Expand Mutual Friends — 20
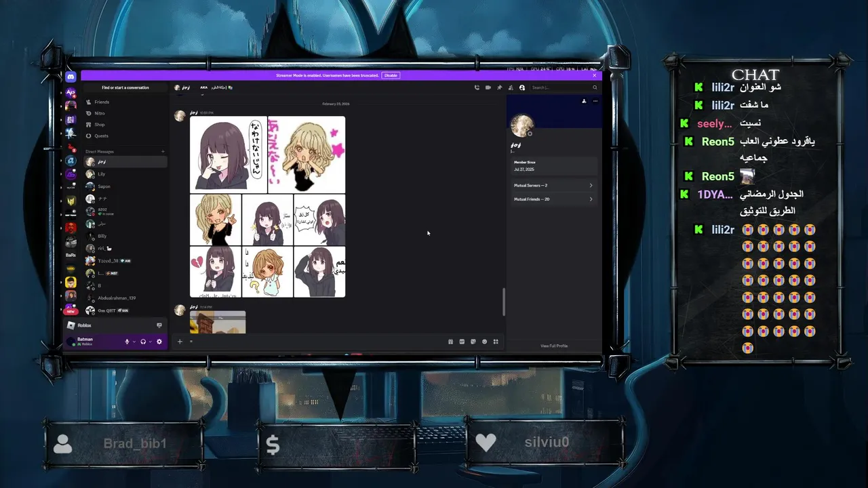The image size is (868, 488). coord(553,199)
